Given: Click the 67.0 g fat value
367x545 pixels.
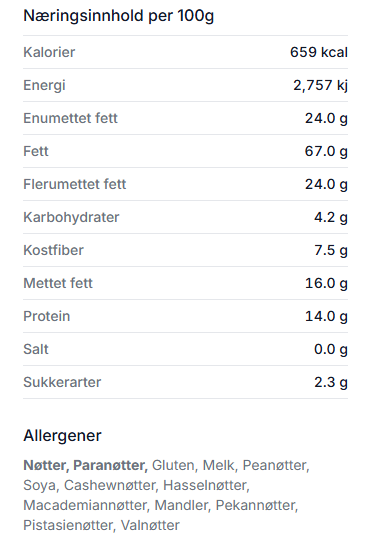Looking at the screenshot, I should 326,152.
